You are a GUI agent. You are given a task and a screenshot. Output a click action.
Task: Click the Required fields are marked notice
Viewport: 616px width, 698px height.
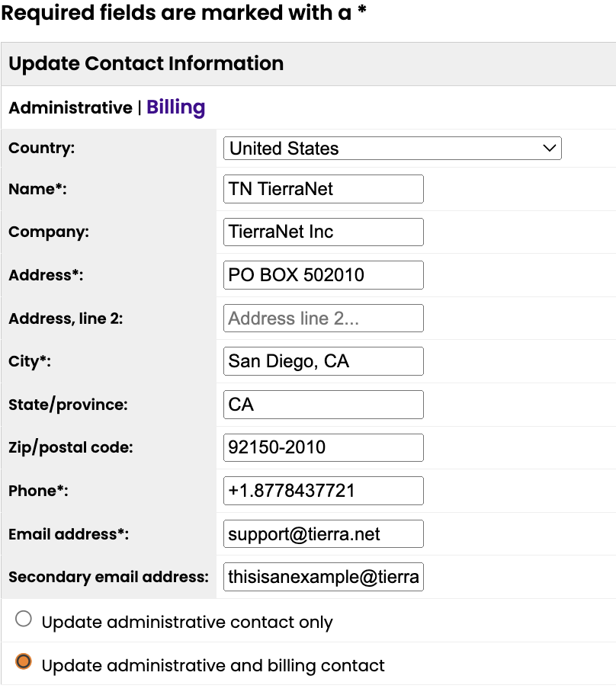(184, 12)
